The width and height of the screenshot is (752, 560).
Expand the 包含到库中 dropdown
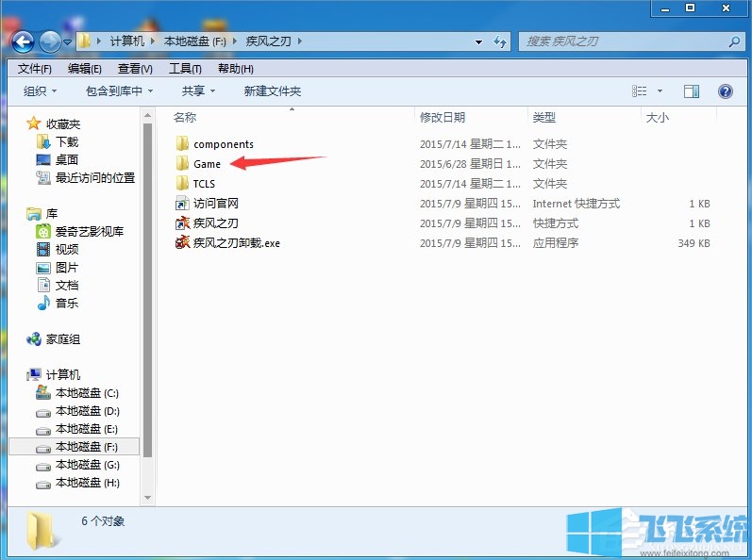120,91
